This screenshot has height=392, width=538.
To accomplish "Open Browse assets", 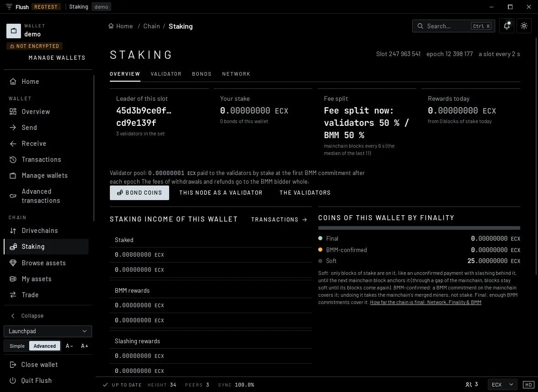I will tap(46, 263).
